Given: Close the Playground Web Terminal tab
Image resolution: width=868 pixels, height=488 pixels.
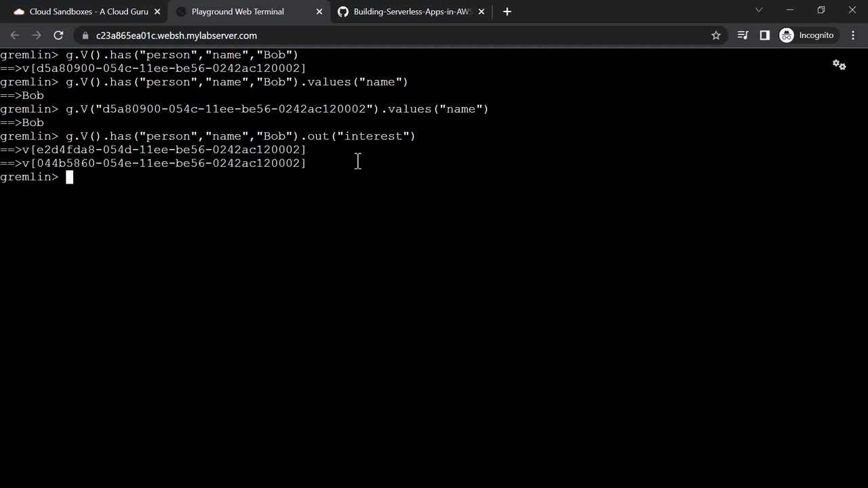Looking at the screenshot, I should click(319, 12).
